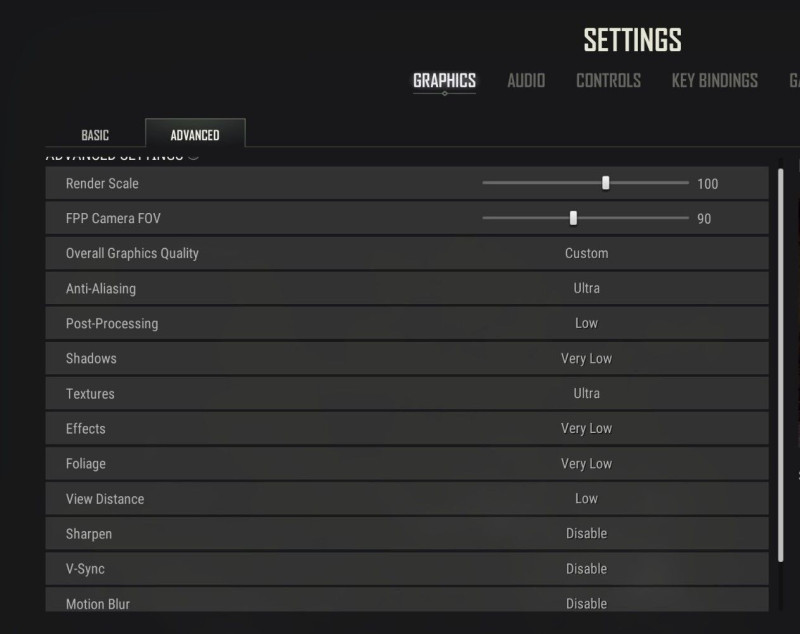Click the FPP Camera FOV slider handle
Image resolution: width=800 pixels, height=634 pixels.
pos(573,218)
